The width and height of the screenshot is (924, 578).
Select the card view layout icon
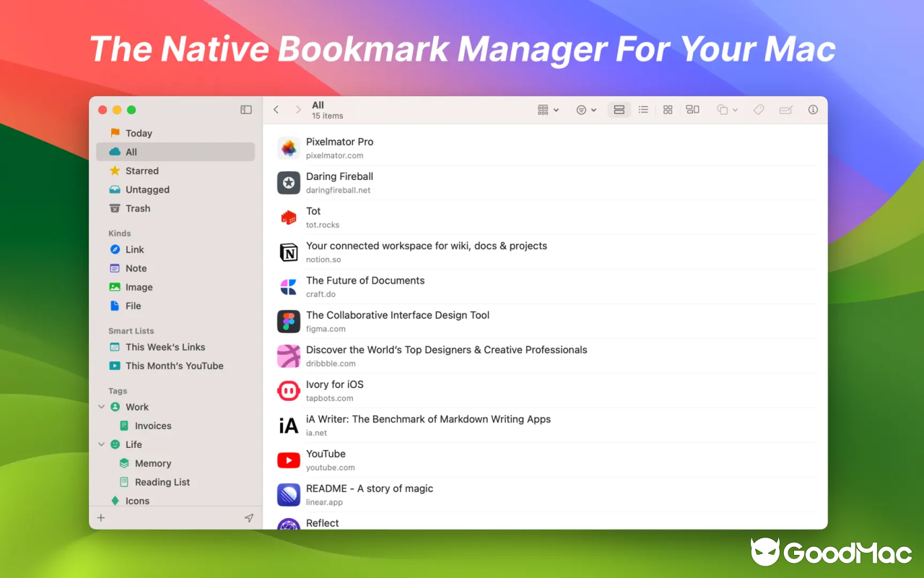pos(692,109)
